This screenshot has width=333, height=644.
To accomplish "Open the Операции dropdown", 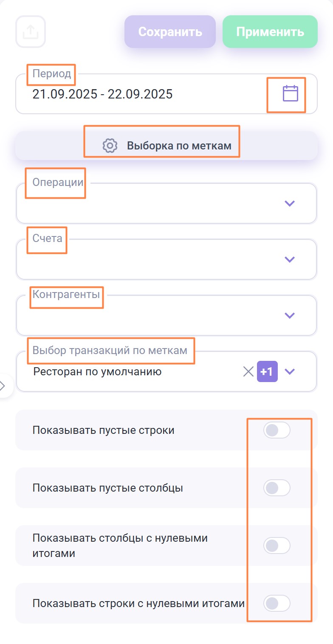I will pyautogui.click(x=290, y=203).
